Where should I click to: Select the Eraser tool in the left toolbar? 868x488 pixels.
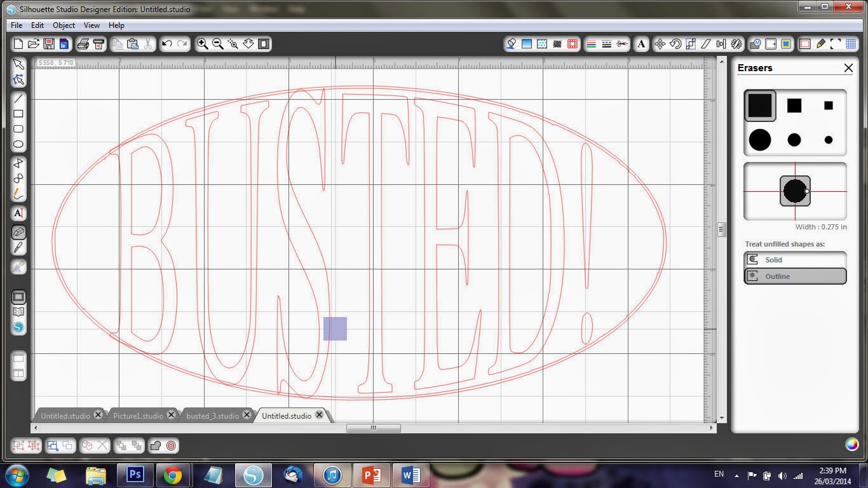coord(18,232)
